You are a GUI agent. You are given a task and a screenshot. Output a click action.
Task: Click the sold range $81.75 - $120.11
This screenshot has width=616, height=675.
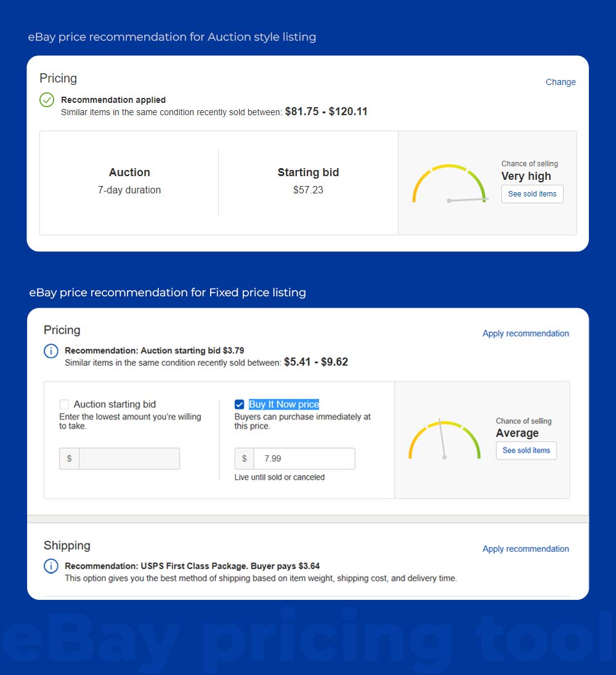point(326,111)
